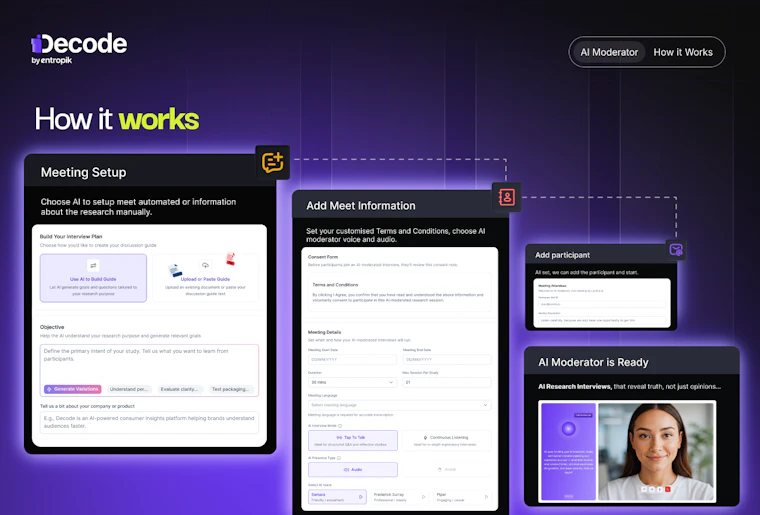Click the Add participant heading
Screen dimensions: 760x515
(x=562, y=255)
